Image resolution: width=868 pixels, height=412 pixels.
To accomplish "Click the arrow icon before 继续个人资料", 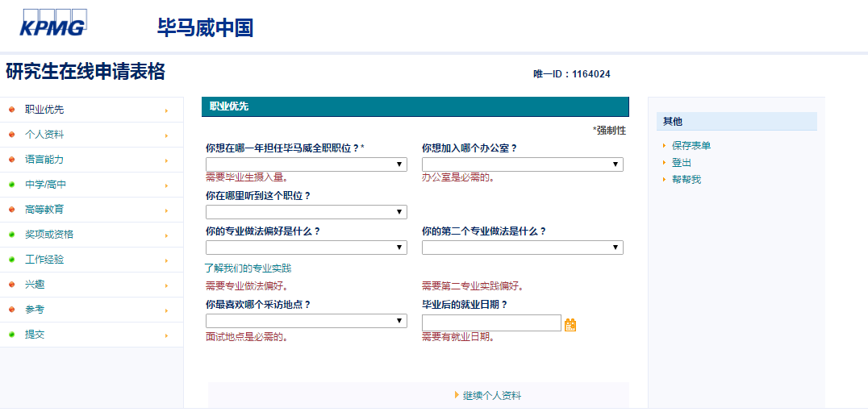I will pos(457,395).
